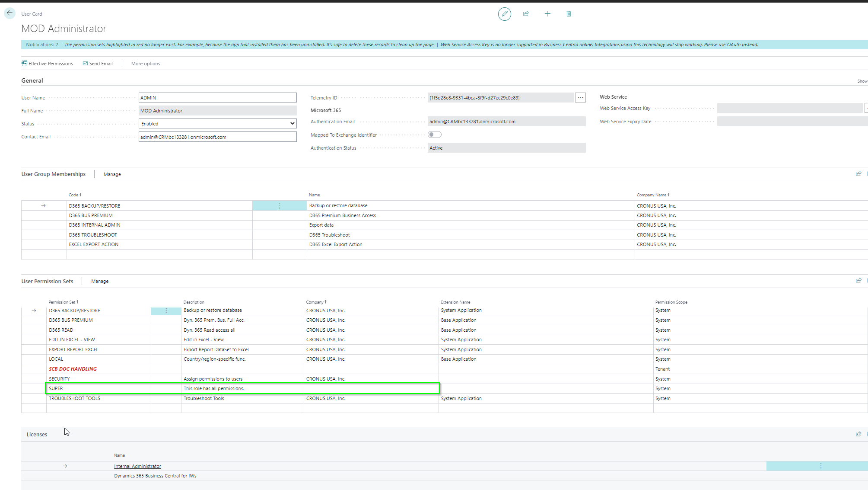Click the plus new record icon

click(547, 14)
